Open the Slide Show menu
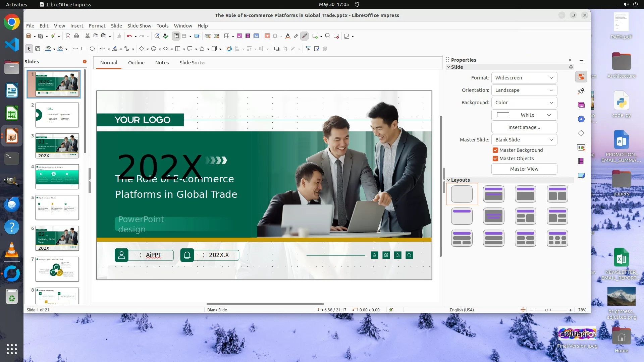This screenshot has width=644, height=362. tap(139, 26)
